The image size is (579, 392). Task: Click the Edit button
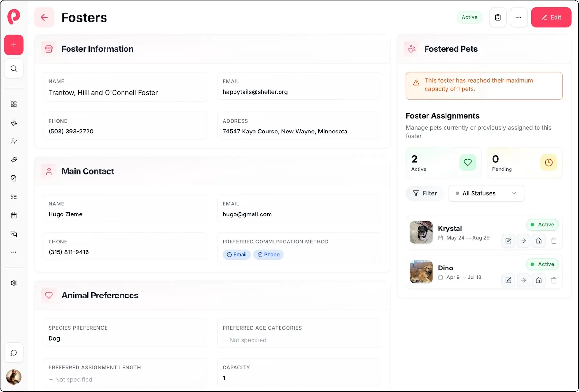coord(551,17)
